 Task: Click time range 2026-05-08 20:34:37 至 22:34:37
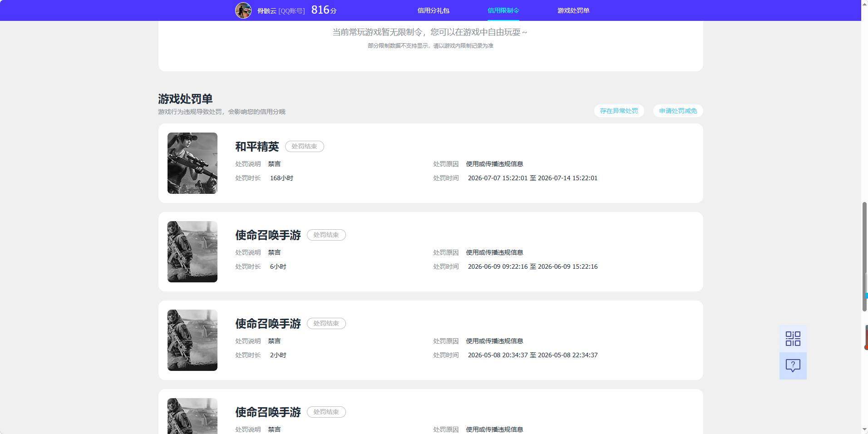coord(533,355)
